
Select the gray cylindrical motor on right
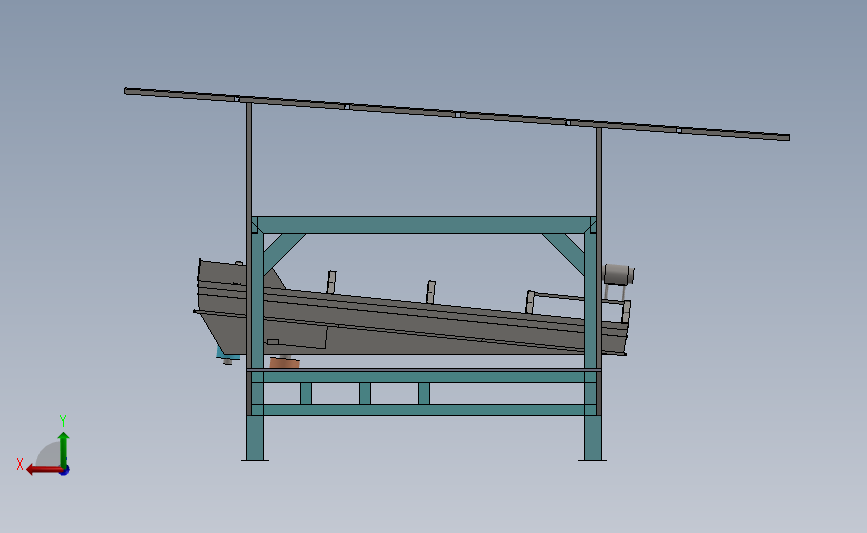(x=619, y=274)
